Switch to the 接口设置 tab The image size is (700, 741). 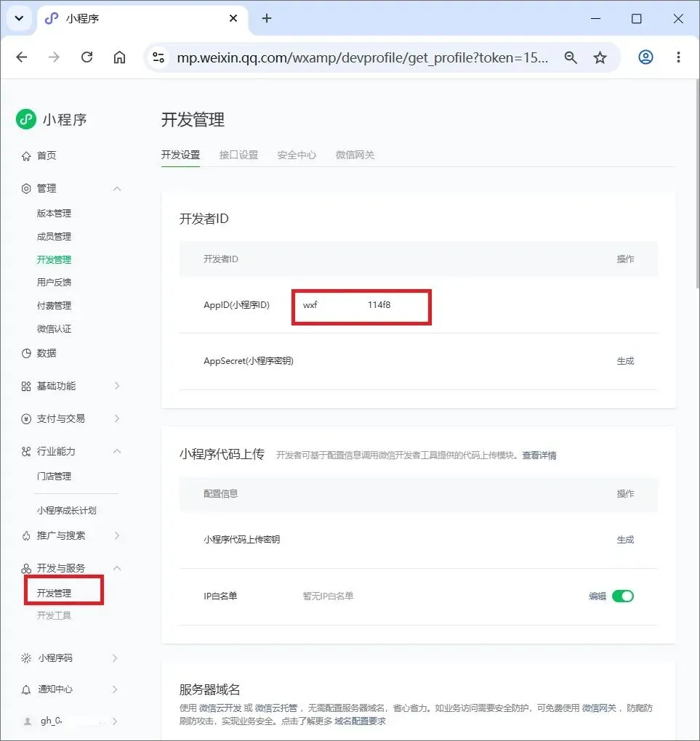[x=238, y=155]
